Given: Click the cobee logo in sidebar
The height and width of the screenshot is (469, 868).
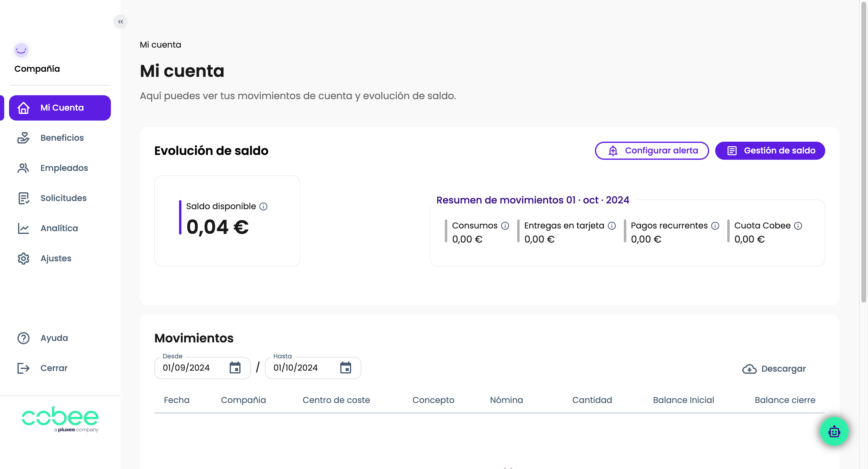Looking at the screenshot, I should 60,418.
